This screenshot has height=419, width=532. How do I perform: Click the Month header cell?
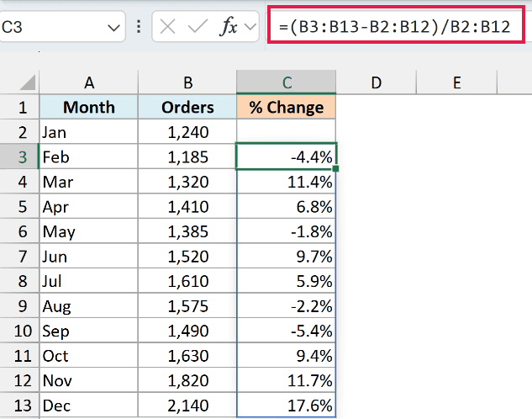tap(89, 107)
